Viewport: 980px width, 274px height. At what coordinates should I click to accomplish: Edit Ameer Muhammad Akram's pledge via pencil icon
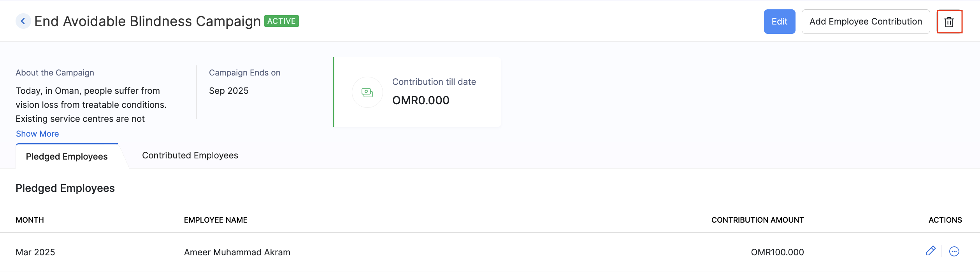(x=931, y=251)
